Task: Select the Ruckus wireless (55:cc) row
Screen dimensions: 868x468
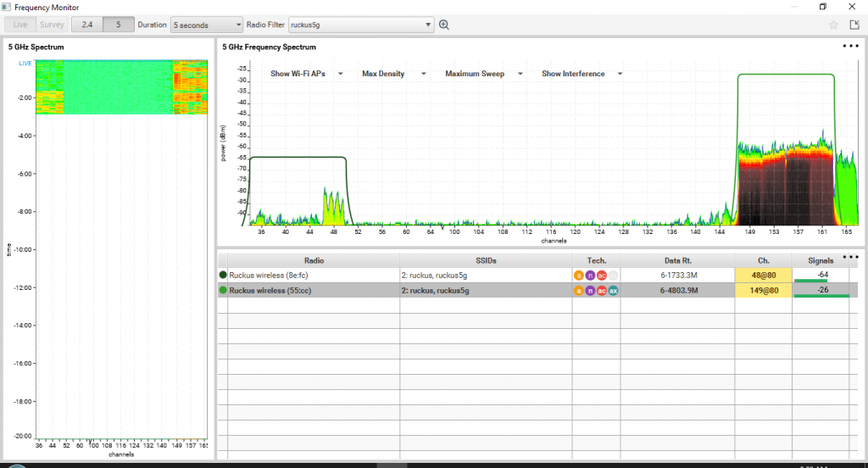Action: tap(537, 290)
